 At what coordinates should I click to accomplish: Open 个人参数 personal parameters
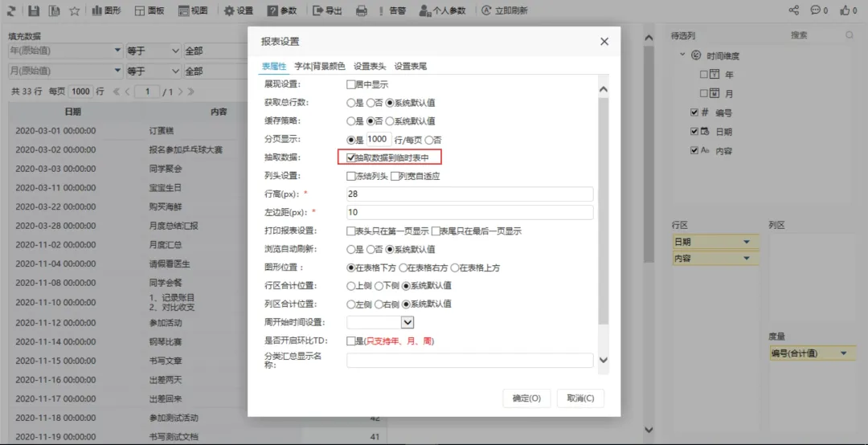pos(442,10)
